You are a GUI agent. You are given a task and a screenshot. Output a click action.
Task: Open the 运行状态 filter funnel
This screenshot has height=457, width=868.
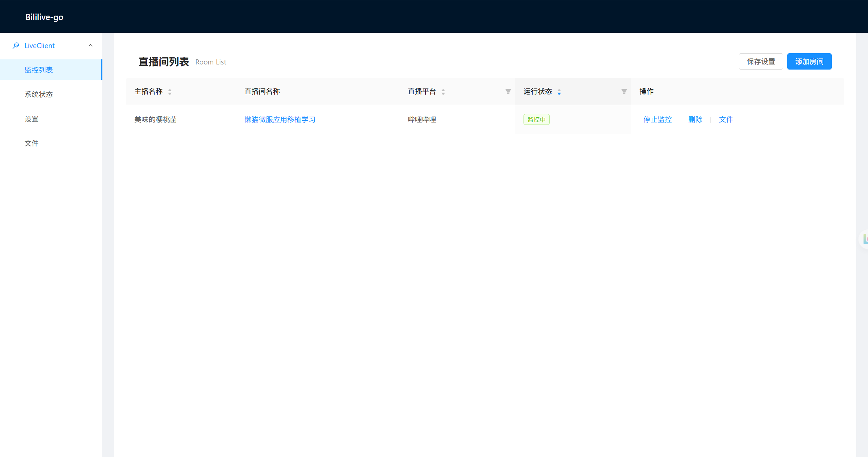point(624,92)
